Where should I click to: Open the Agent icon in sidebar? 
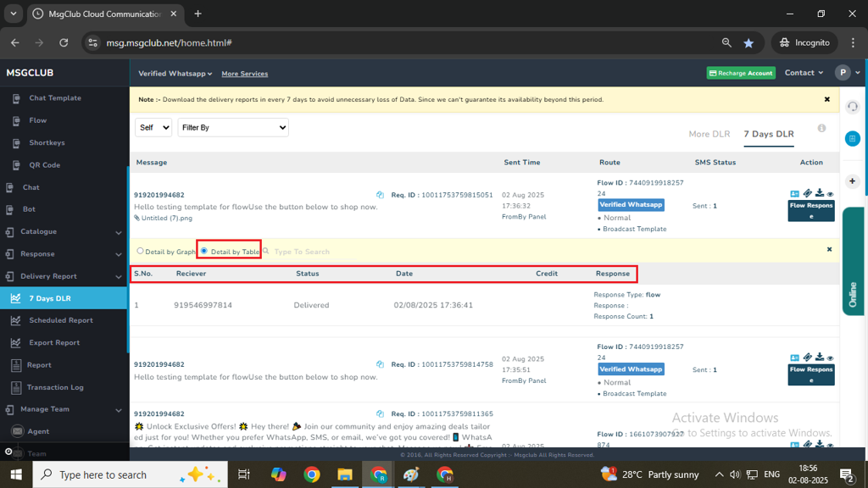(18, 431)
